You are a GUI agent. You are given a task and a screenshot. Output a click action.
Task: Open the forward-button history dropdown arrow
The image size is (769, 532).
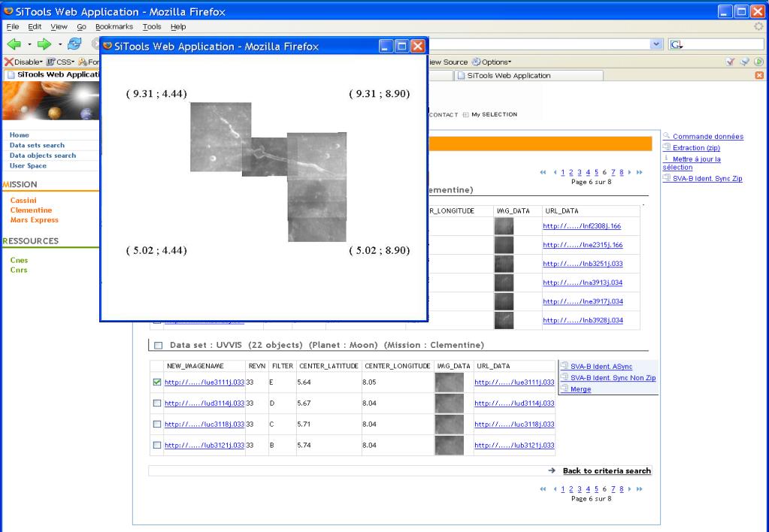pyautogui.click(x=60, y=44)
